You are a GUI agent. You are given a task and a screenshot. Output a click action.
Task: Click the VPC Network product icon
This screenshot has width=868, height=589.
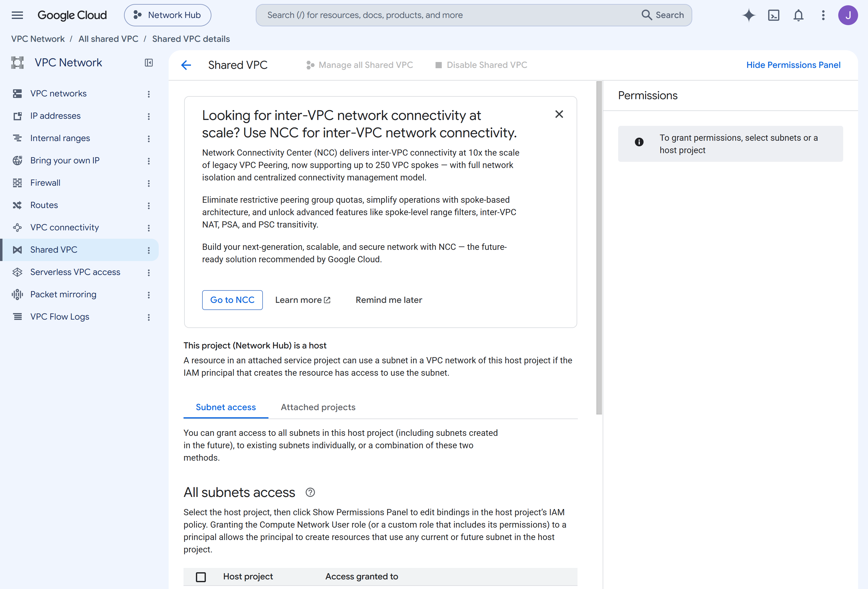[x=17, y=63]
